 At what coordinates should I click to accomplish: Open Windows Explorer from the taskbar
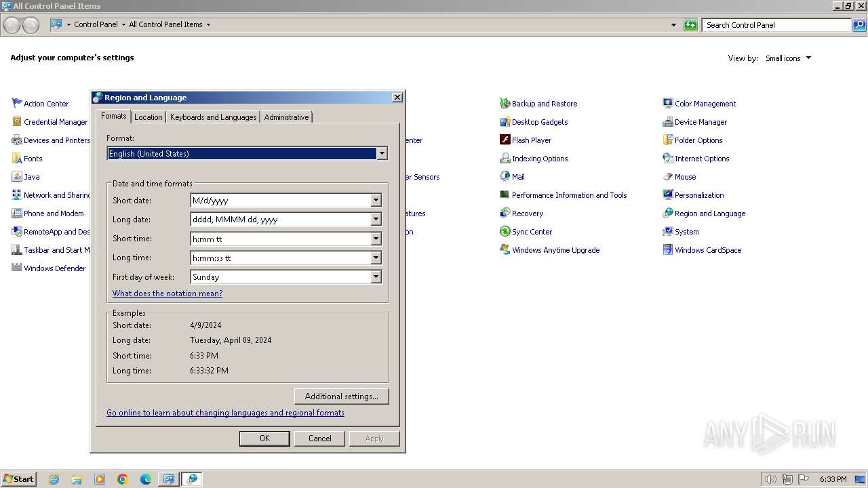coord(77,479)
